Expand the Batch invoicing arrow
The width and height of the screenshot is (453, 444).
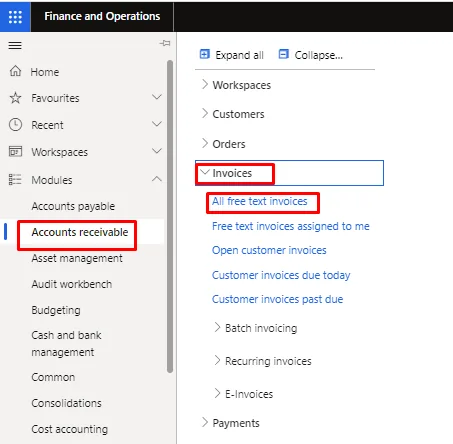(x=217, y=327)
